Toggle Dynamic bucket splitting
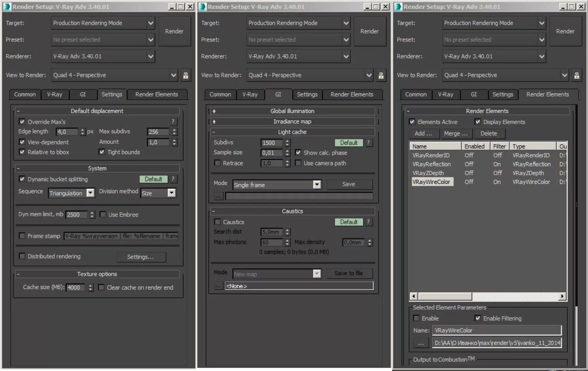588x371 pixels. (x=22, y=179)
